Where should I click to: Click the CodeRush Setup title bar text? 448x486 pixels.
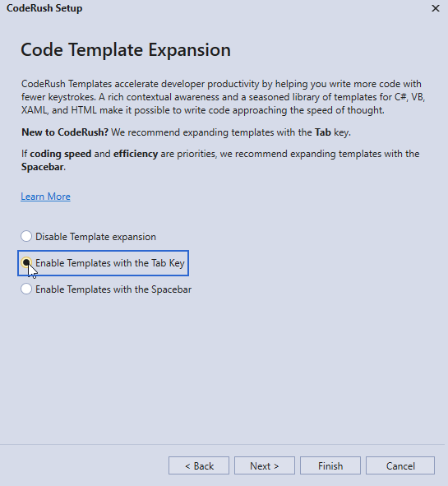click(x=44, y=8)
